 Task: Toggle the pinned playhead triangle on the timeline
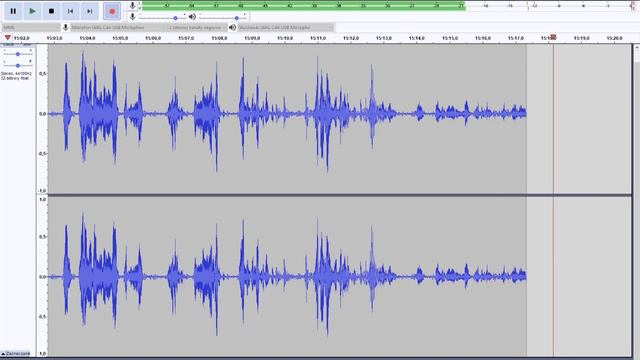click(x=7, y=38)
